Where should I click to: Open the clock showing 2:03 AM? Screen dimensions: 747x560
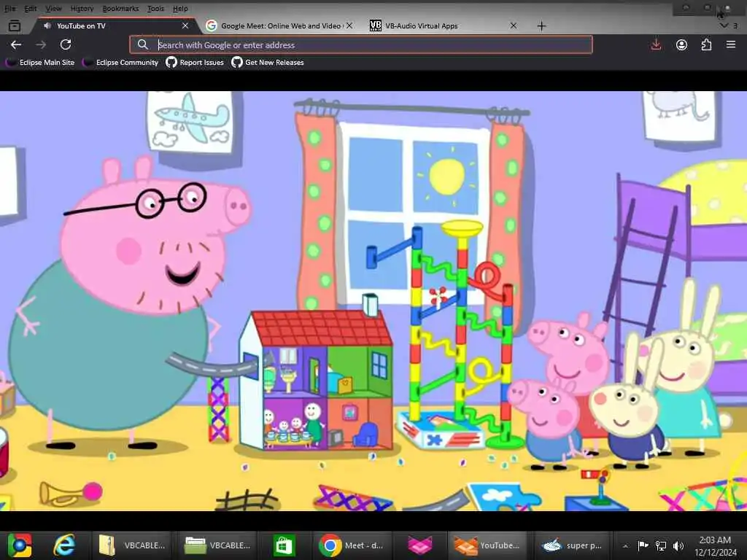[716, 545]
